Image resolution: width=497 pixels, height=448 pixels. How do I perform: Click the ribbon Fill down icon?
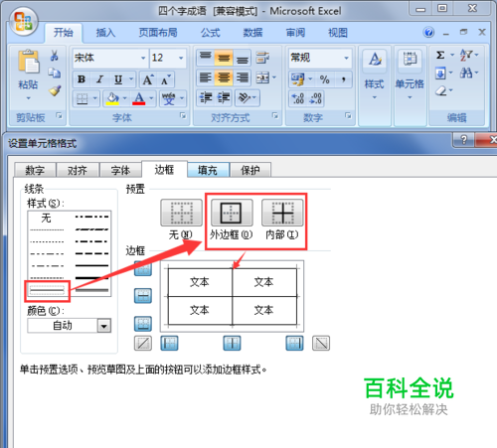pos(440,73)
